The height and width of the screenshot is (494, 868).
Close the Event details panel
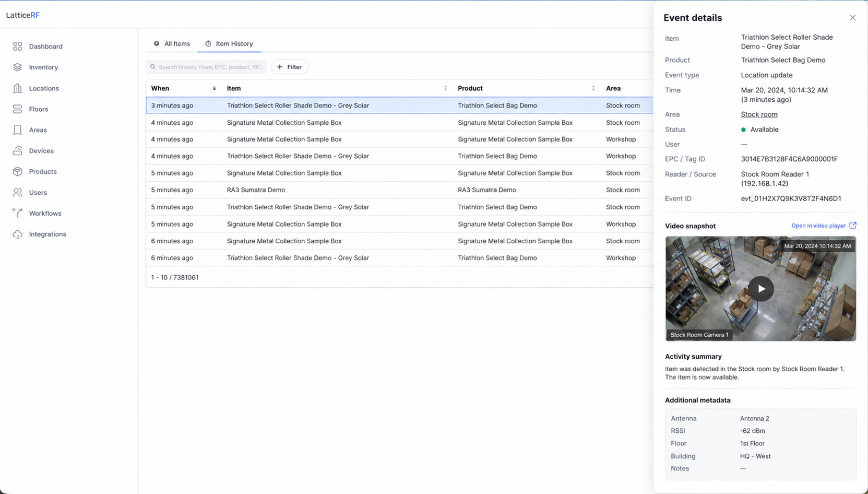(852, 18)
